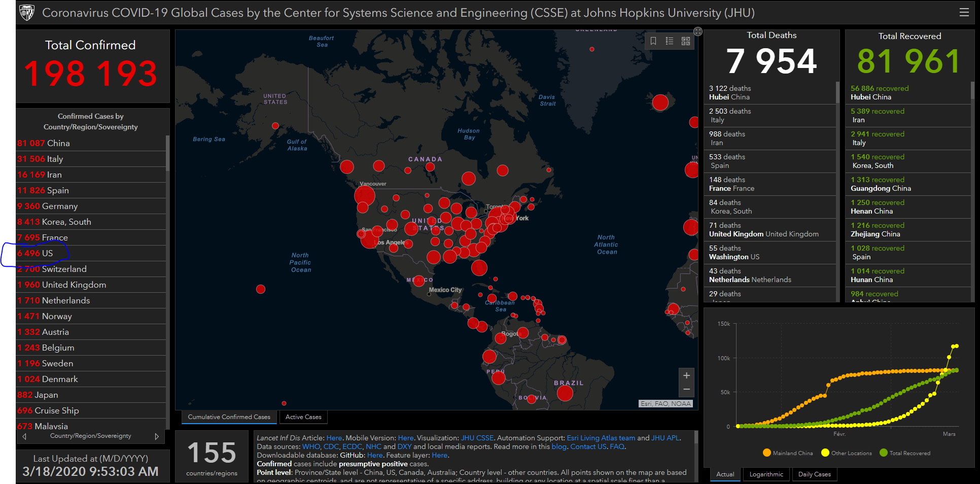Open the Esri Living Atlas team link

click(x=601, y=438)
